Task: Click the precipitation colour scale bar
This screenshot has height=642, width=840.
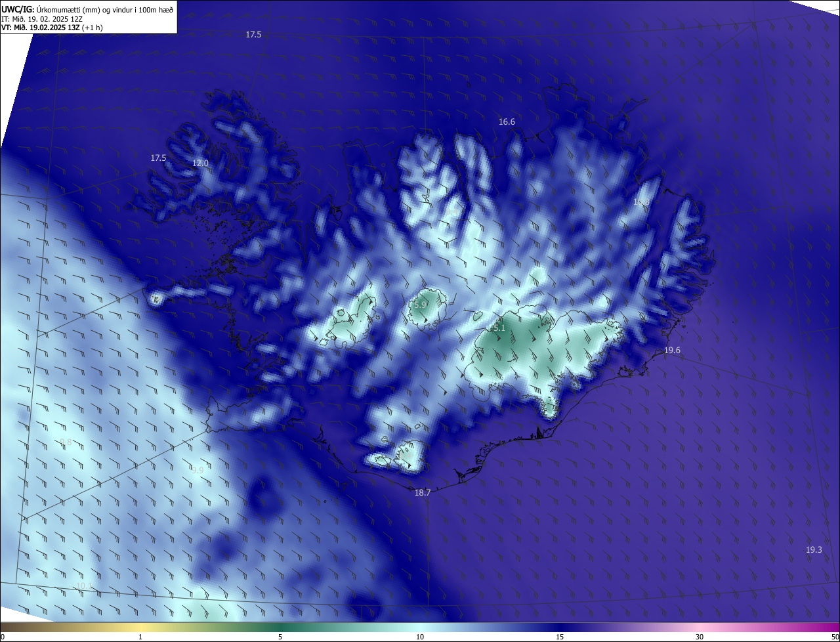Action: 420,627
